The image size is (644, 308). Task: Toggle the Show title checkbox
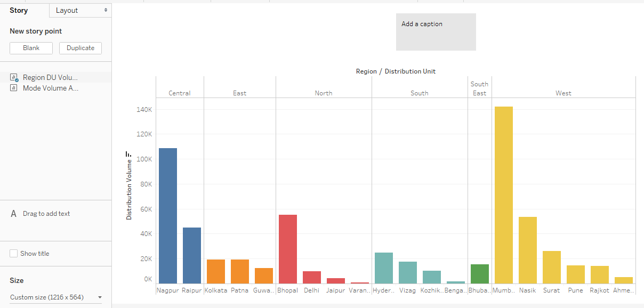[14, 254]
